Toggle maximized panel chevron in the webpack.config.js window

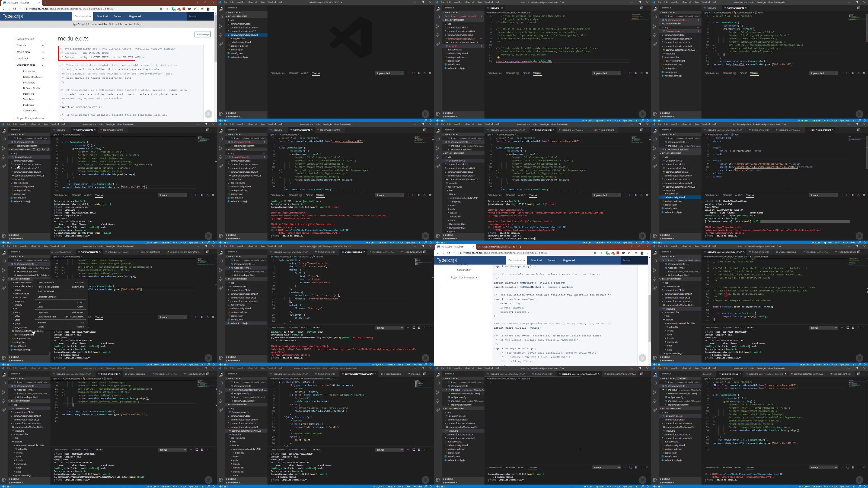point(424,327)
